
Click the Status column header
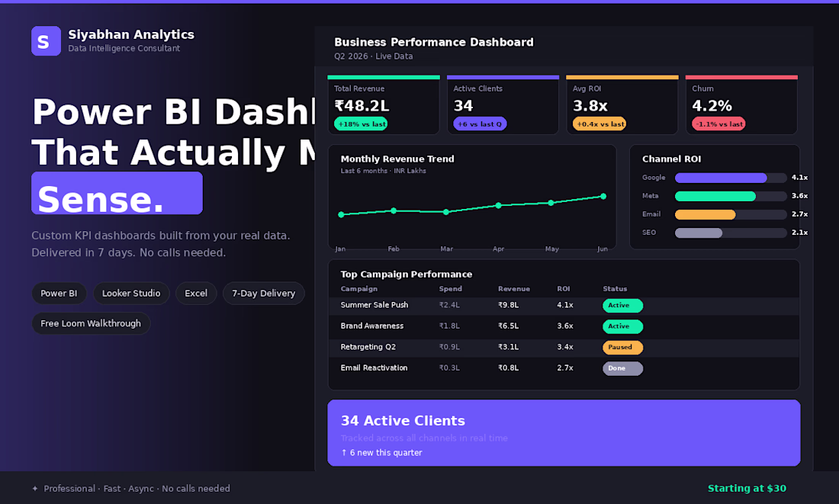[x=615, y=289]
